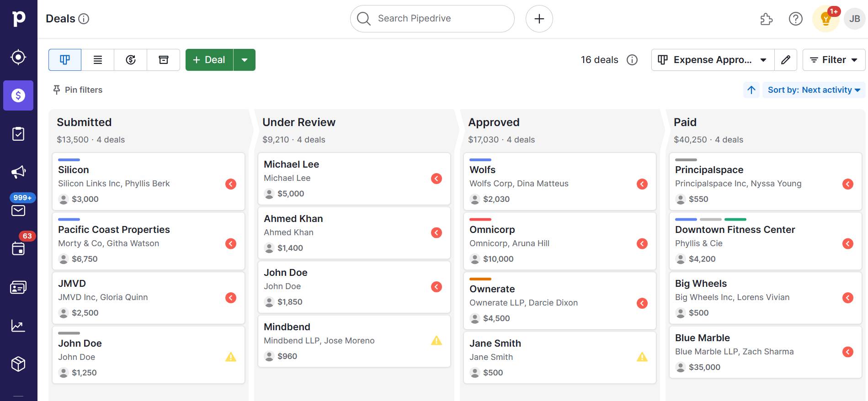Open the Principalspace deal
Image resolution: width=868 pixels, height=401 pixels.
[x=766, y=181]
